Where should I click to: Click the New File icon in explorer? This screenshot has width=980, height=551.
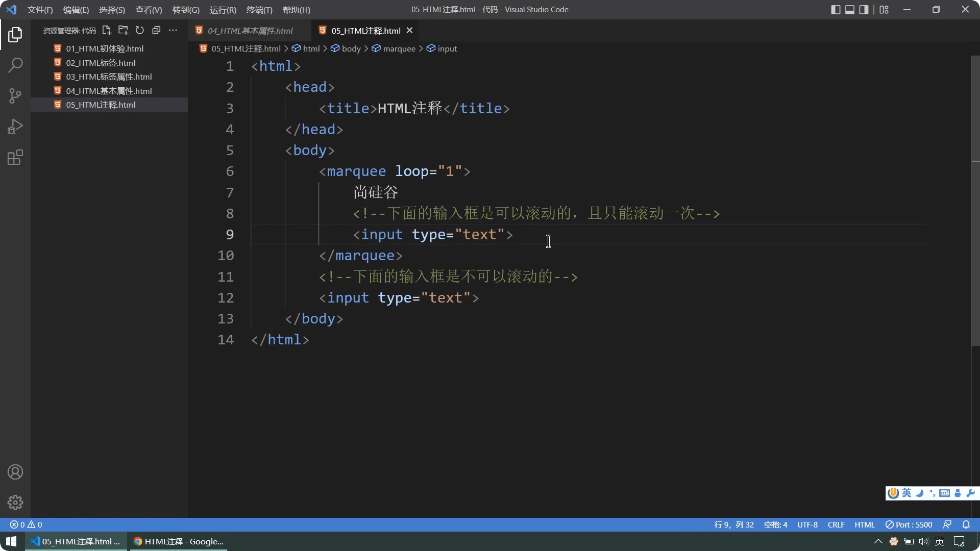click(107, 31)
